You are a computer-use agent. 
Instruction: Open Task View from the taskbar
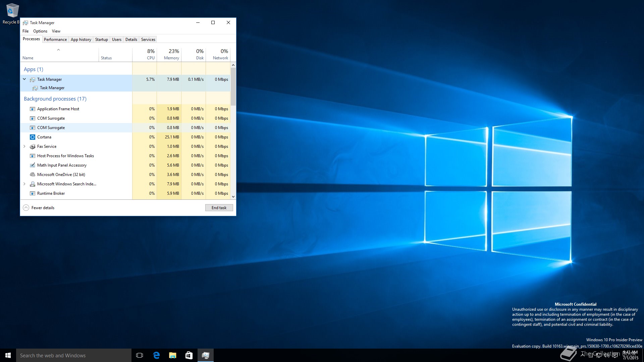point(140,355)
